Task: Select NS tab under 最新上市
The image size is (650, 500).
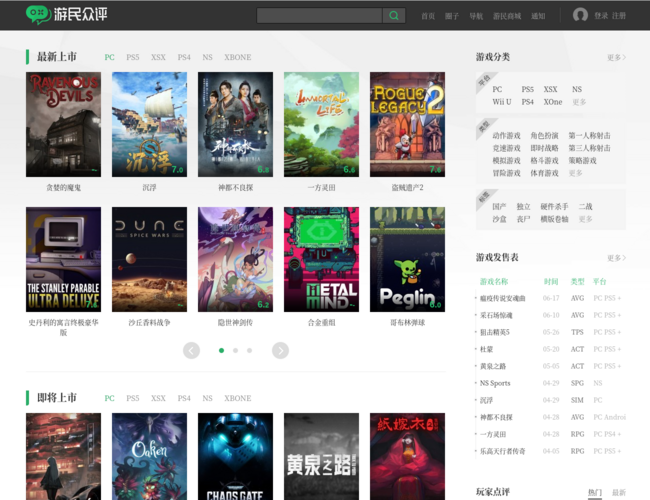Action: click(x=207, y=57)
